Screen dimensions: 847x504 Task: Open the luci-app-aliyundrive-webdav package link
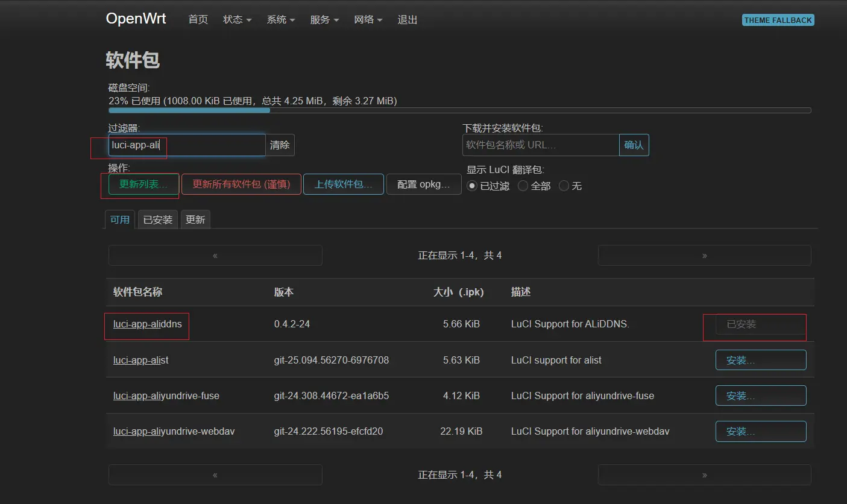tap(174, 432)
